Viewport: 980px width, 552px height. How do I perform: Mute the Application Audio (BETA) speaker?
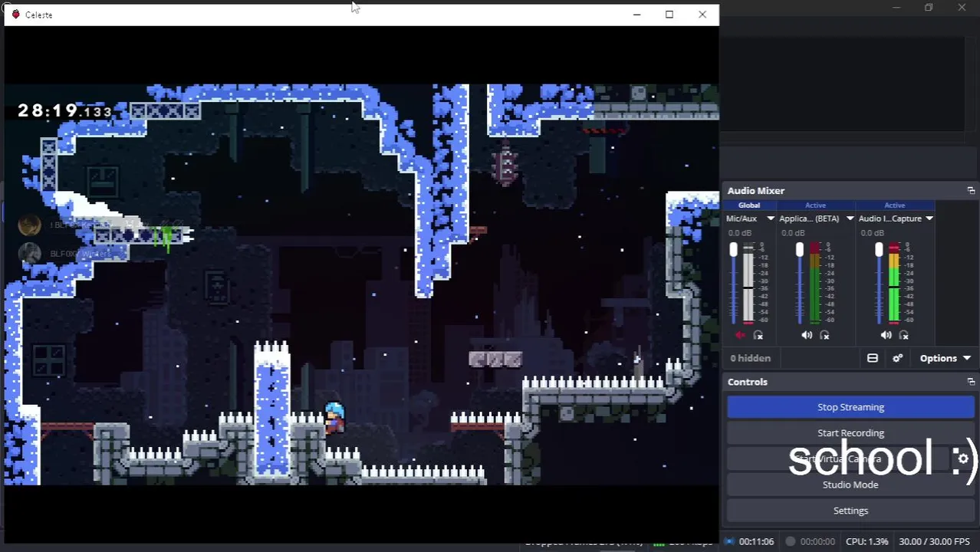(x=807, y=335)
